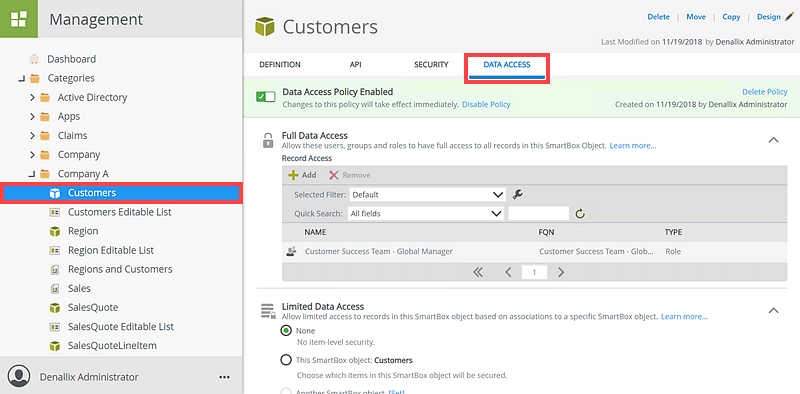Image resolution: width=800 pixels, height=394 pixels.
Task: Collapse the Full Data Access section chevron
Action: point(773,139)
